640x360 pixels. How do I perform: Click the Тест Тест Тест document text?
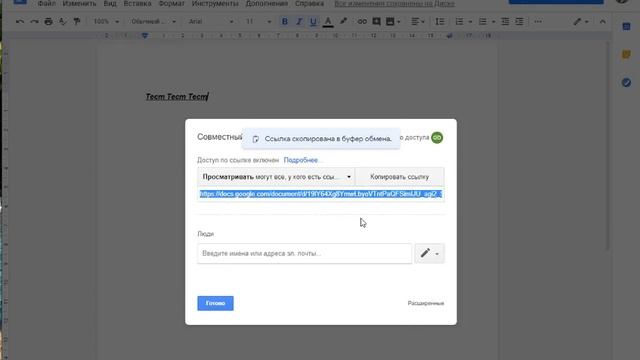tap(177, 97)
